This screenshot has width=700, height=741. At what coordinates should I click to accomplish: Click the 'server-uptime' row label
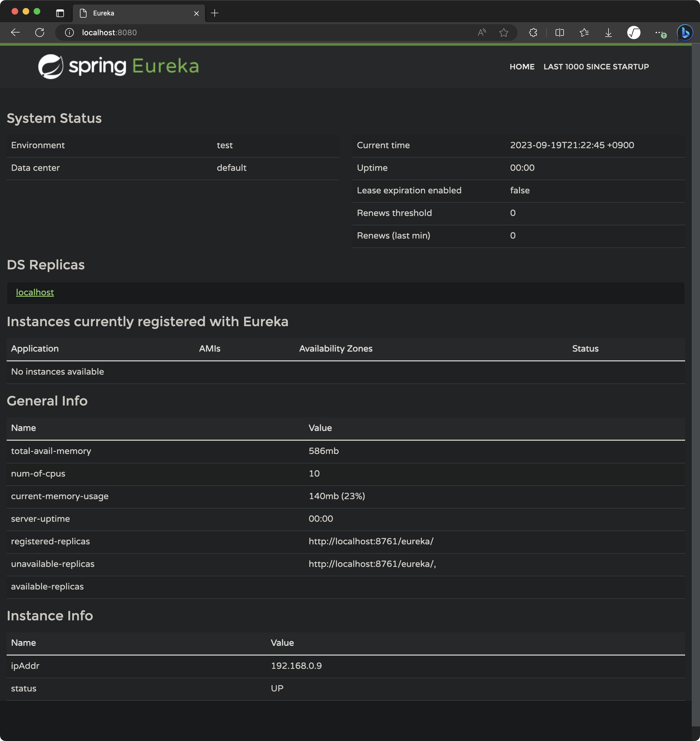pos(40,518)
